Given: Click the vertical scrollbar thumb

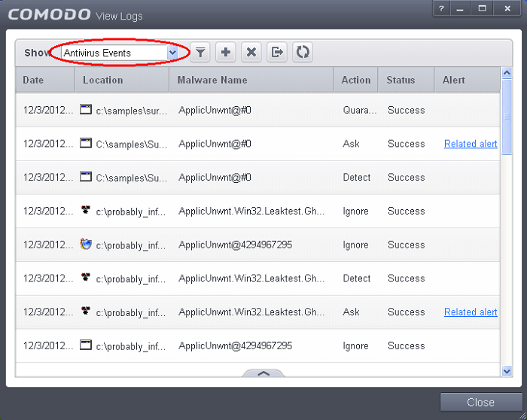Looking at the screenshot, I should coord(507,117).
